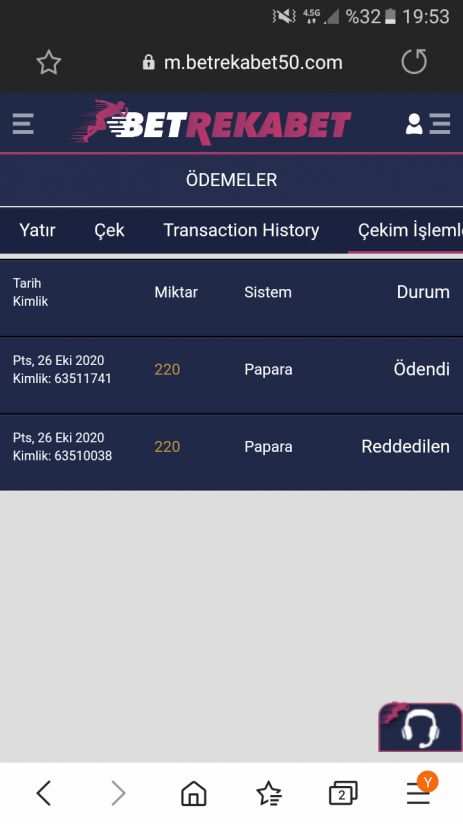
Task: Go back with browser back arrow
Action: coord(44,792)
